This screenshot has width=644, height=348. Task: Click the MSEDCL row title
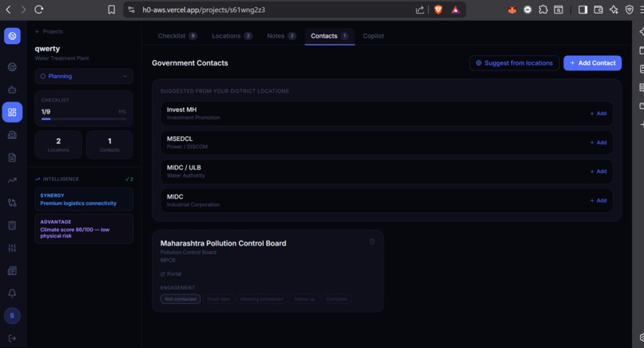pyautogui.click(x=180, y=138)
